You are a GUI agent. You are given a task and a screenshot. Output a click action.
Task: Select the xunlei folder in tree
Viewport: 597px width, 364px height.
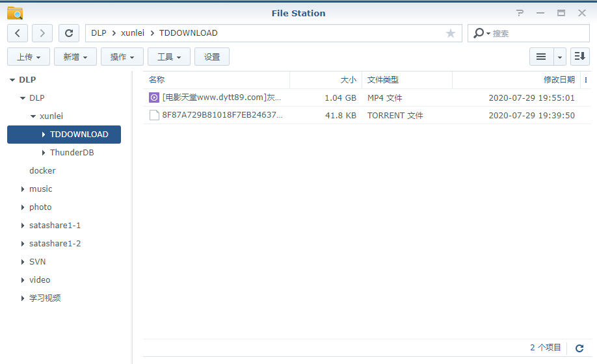(51, 116)
